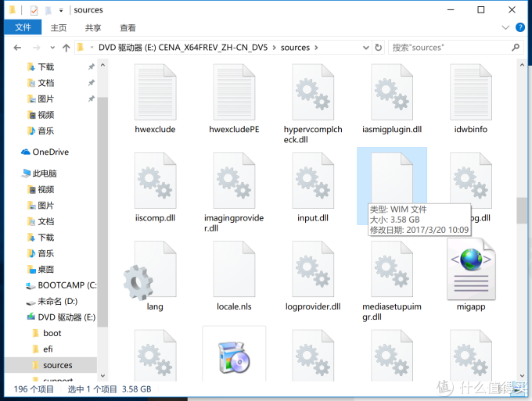Click the Refresh button in address bar
Viewport: 532px width, 401px height.
379,48
